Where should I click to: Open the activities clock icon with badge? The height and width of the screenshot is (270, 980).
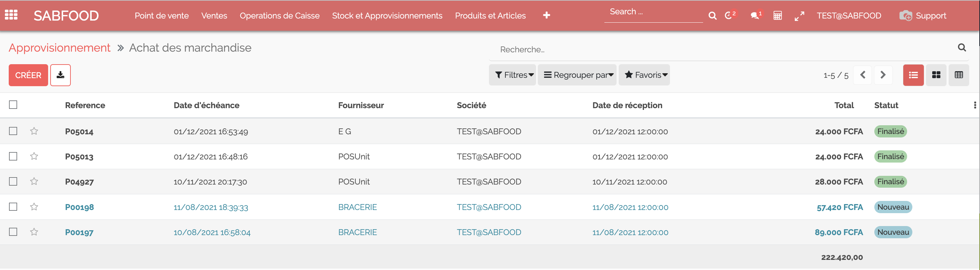coord(729,16)
